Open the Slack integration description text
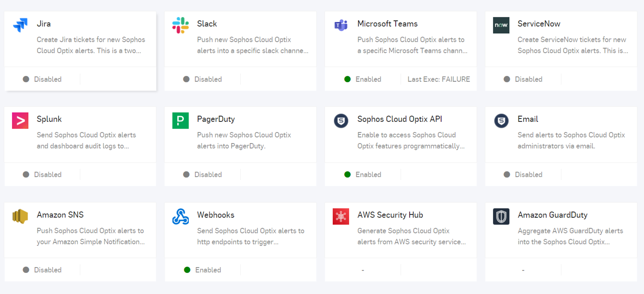 [252, 45]
